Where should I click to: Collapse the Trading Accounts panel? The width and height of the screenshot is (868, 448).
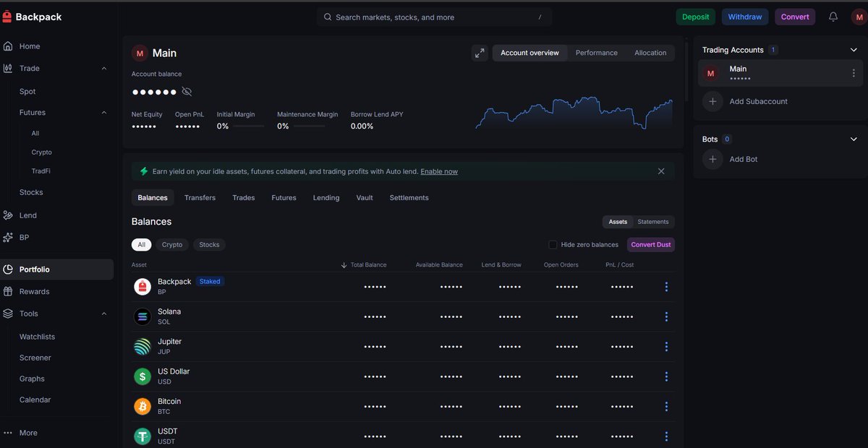coord(854,50)
